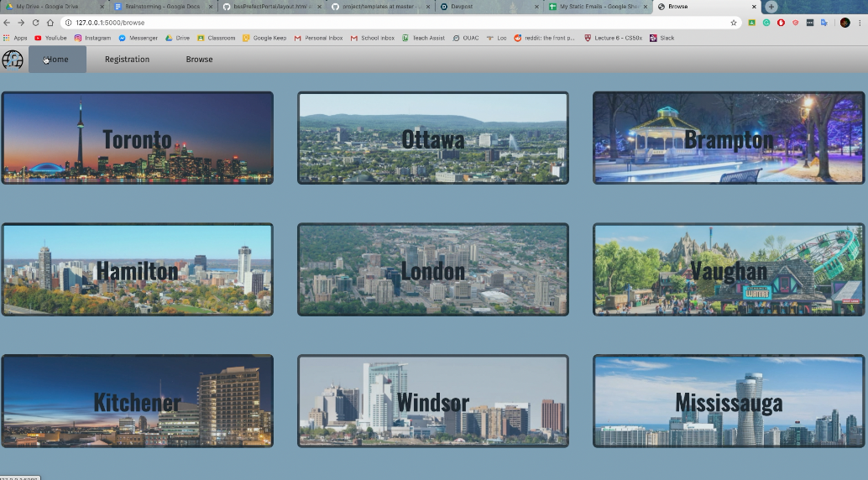Screen dimensions: 868x480
Task: Go back using the browser back arrow
Action: (x=7, y=23)
